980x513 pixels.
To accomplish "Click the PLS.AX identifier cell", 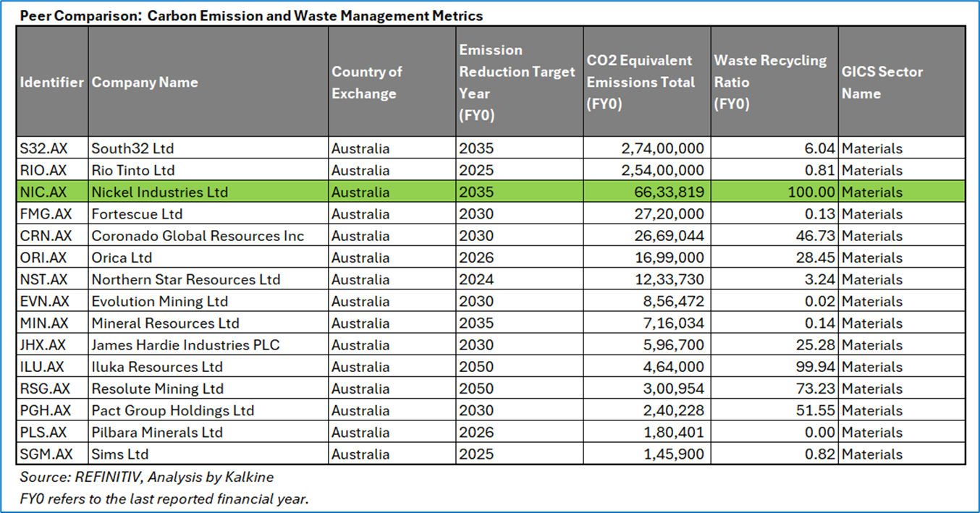I will tap(43, 432).
